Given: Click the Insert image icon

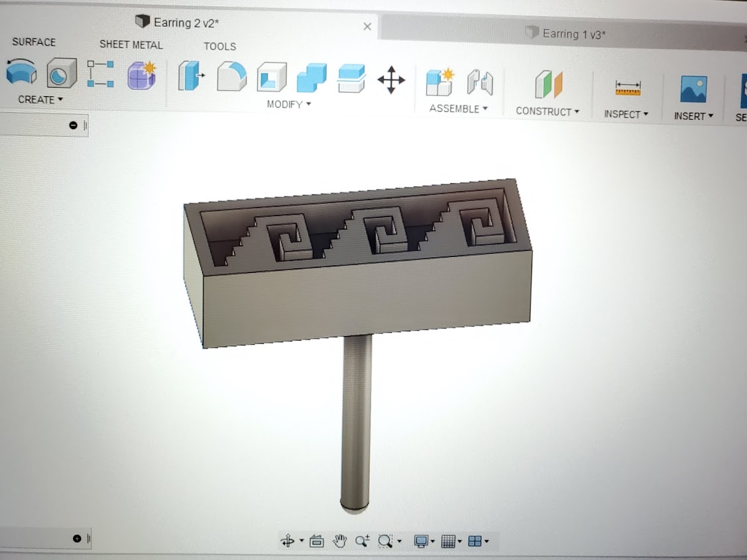Looking at the screenshot, I should (x=693, y=89).
